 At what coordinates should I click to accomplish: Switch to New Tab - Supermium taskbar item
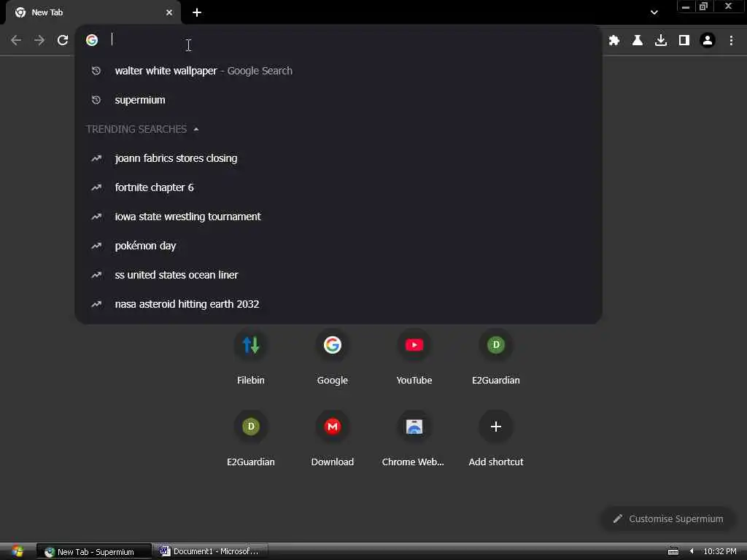pyautogui.click(x=94, y=551)
